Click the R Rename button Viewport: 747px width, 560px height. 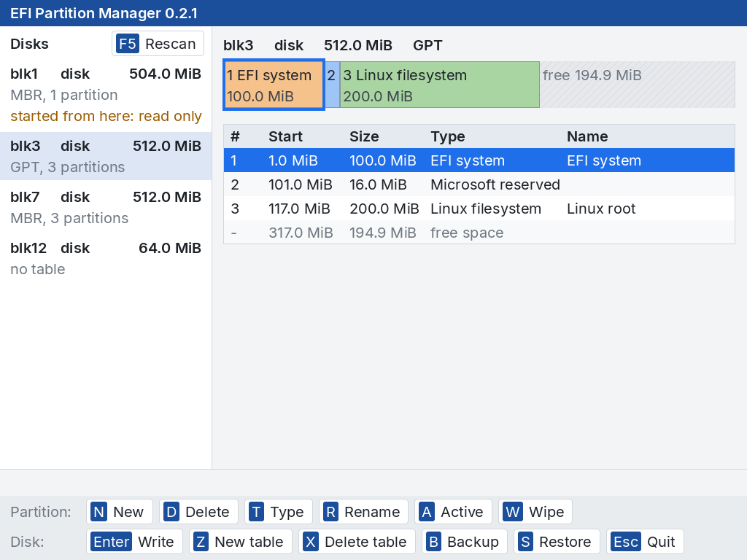[363, 512]
